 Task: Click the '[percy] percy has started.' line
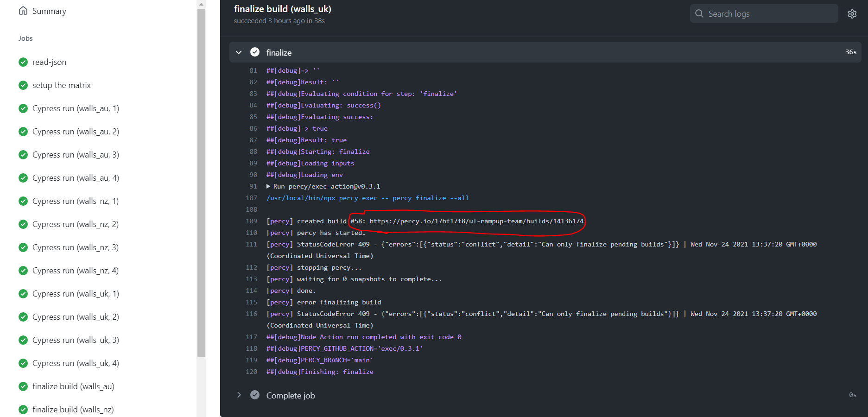coord(316,233)
